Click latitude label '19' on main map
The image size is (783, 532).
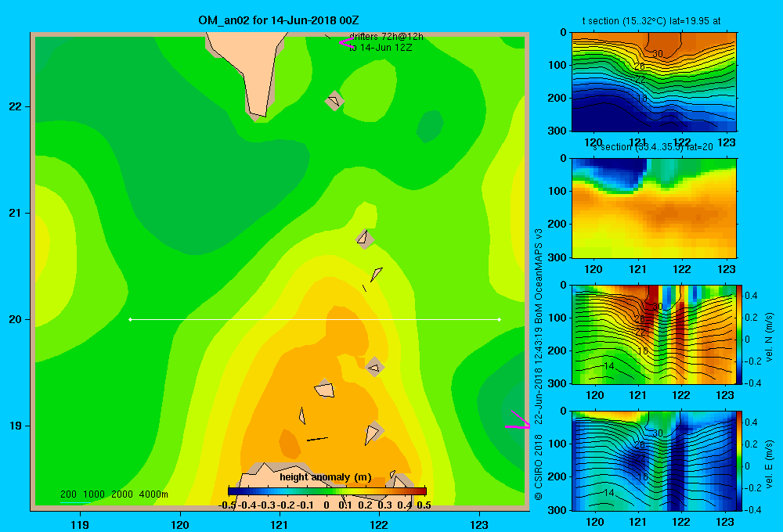pos(16,426)
